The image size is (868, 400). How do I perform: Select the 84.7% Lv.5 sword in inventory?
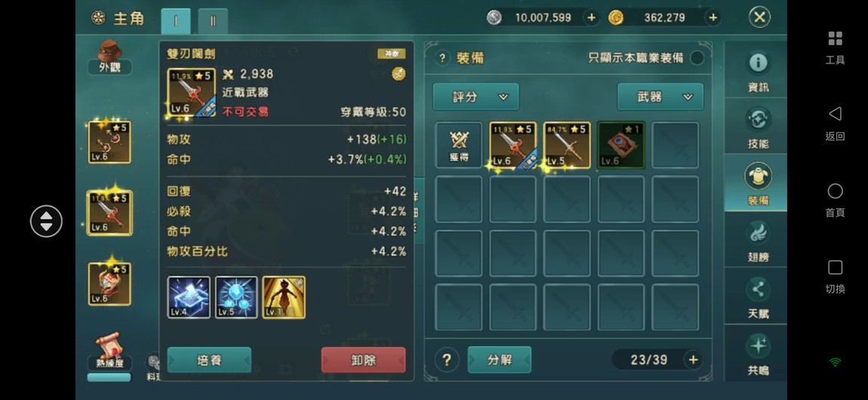click(567, 145)
